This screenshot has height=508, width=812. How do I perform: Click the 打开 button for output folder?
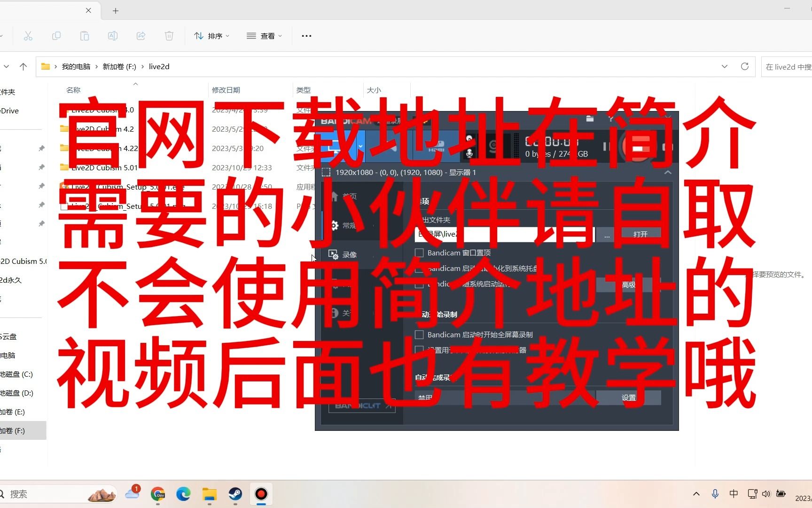pos(640,234)
